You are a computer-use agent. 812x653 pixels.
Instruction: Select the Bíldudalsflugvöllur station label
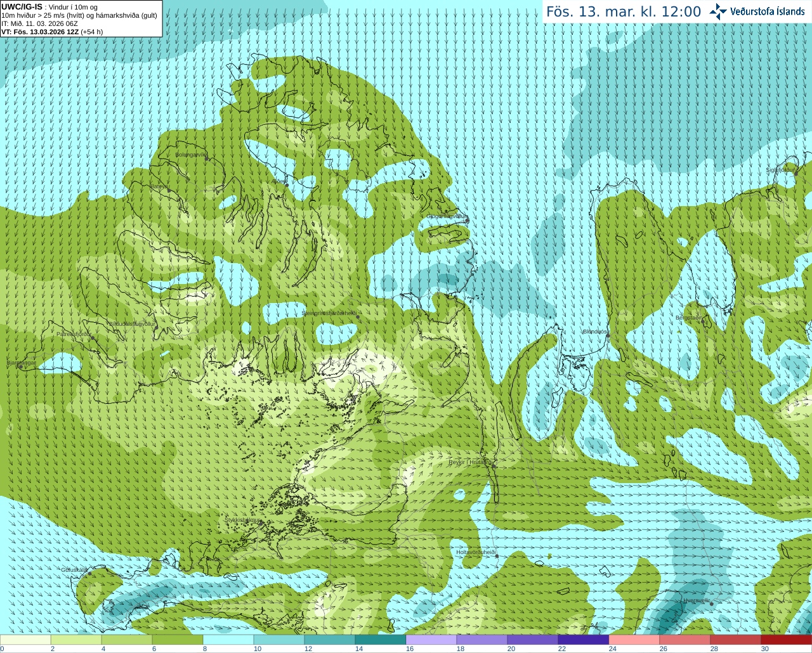pos(133,323)
